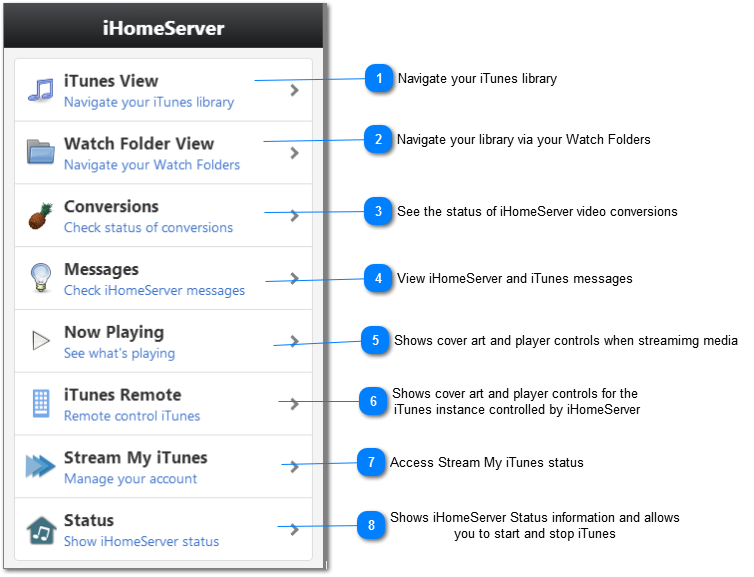Click the Conversions pineapple icon

tap(41, 215)
